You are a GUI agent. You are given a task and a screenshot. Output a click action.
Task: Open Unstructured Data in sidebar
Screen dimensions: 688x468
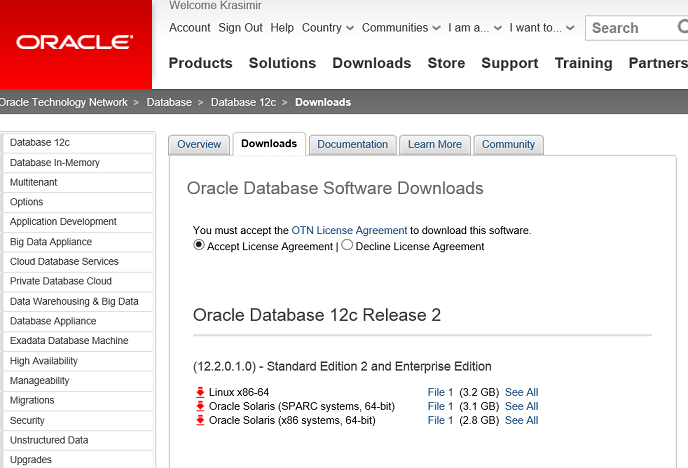(78, 440)
